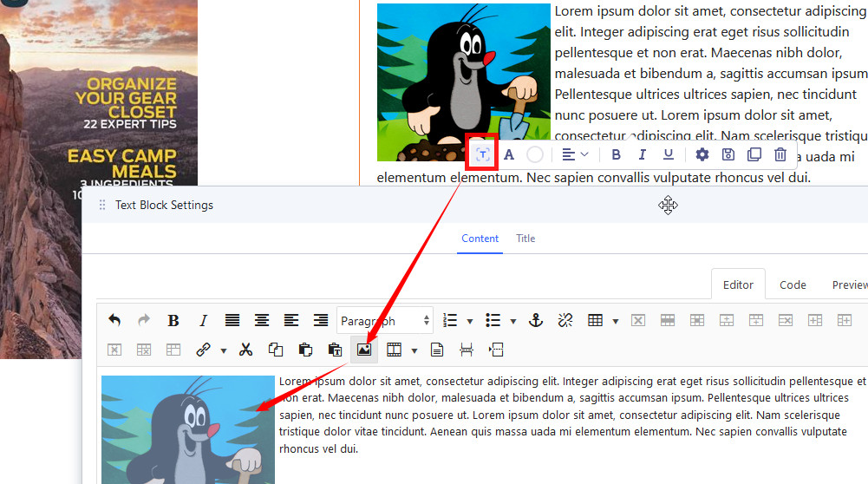The image size is (868, 484).
Task: Click the white color circle swatch
Action: 536,154
